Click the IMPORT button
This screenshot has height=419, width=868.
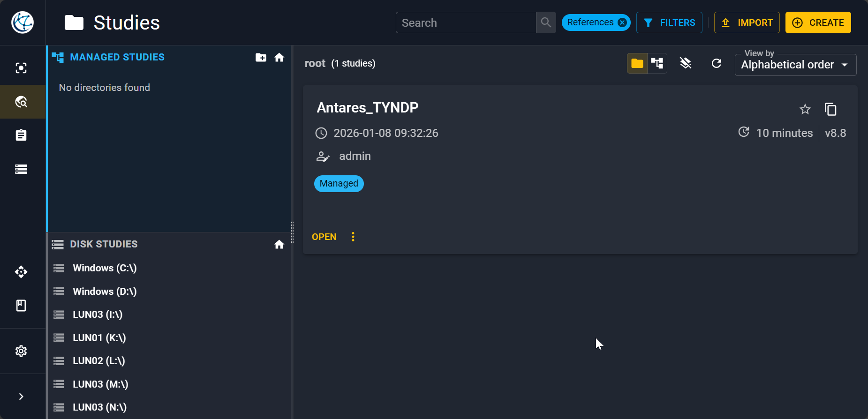click(x=747, y=22)
